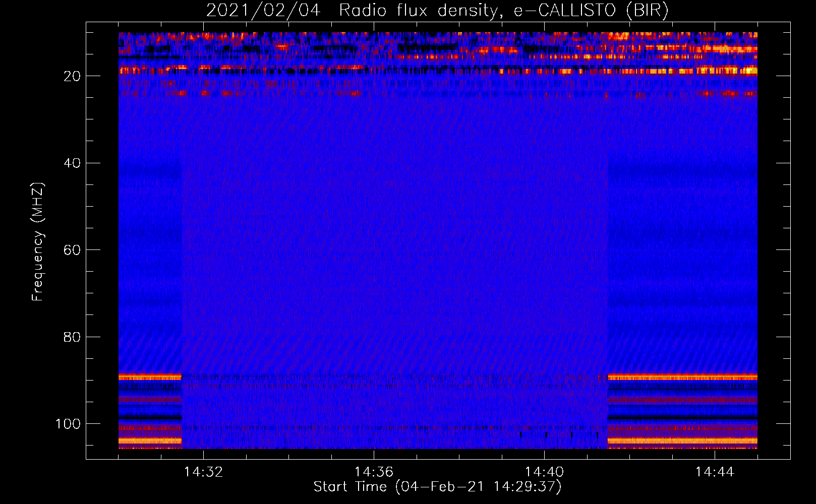Click the 80 MHz frequency tick label
Viewport: 816px width, 504px height.
coord(72,337)
